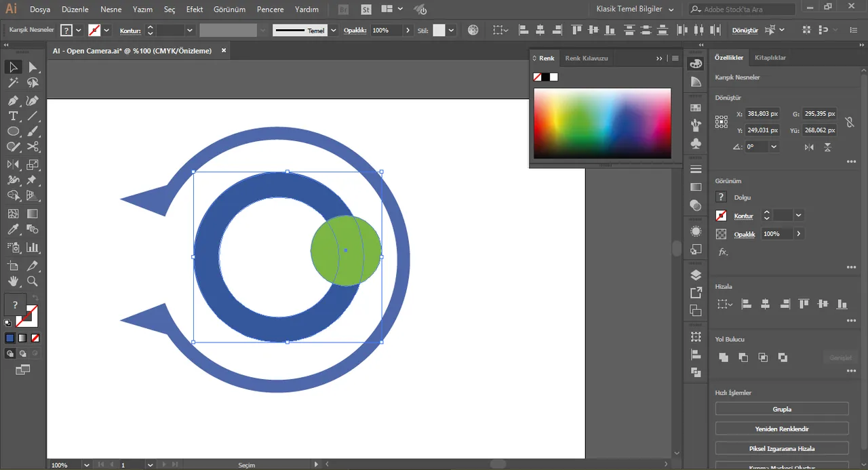The image size is (868, 470).
Task: Open the Symbols panel icon
Action: [x=696, y=143]
